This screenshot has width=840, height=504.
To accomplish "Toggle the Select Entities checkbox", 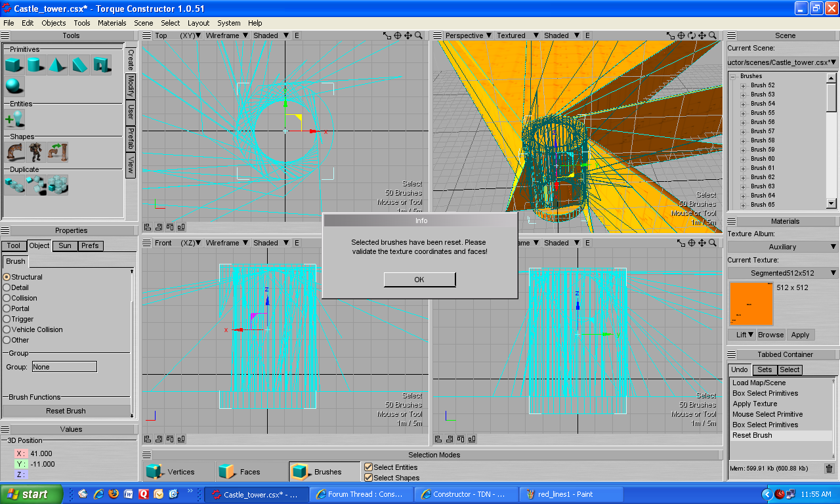I will tap(368, 467).
